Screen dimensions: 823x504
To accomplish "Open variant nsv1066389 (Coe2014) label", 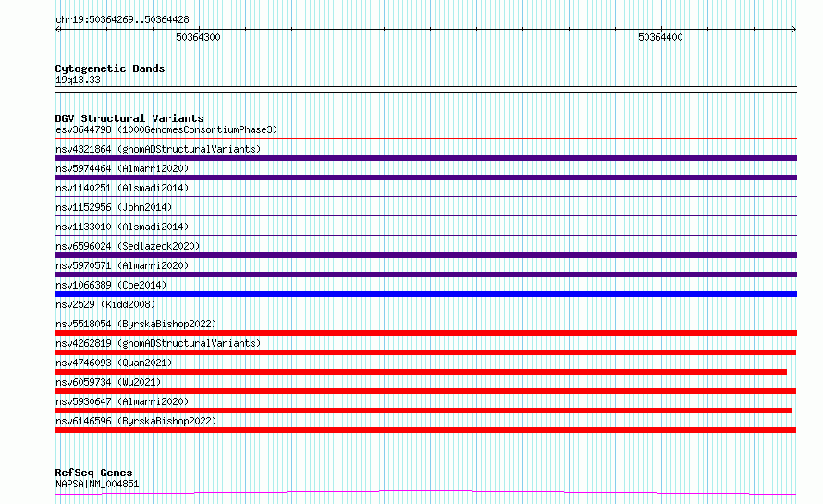I will 111,285.
